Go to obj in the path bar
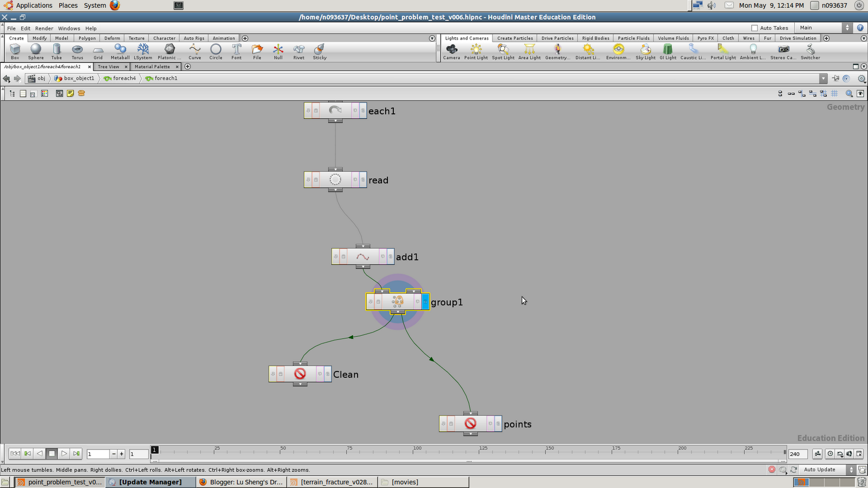The height and width of the screenshot is (488, 868). pyautogui.click(x=37, y=78)
